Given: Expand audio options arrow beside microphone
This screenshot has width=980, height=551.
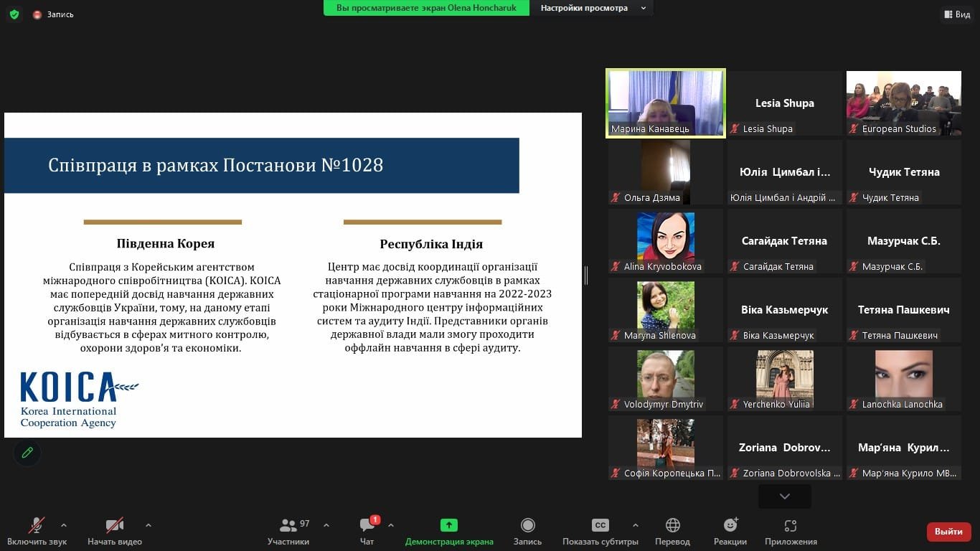Looking at the screenshot, I should point(64,525).
